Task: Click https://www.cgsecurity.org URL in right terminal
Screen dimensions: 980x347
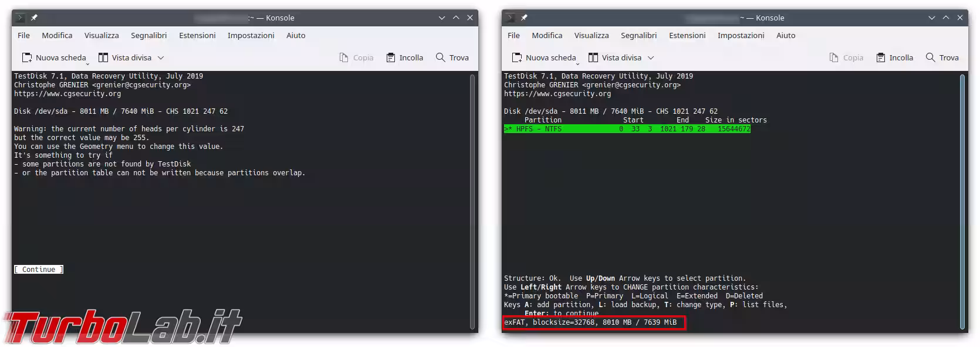Action: tap(557, 94)
